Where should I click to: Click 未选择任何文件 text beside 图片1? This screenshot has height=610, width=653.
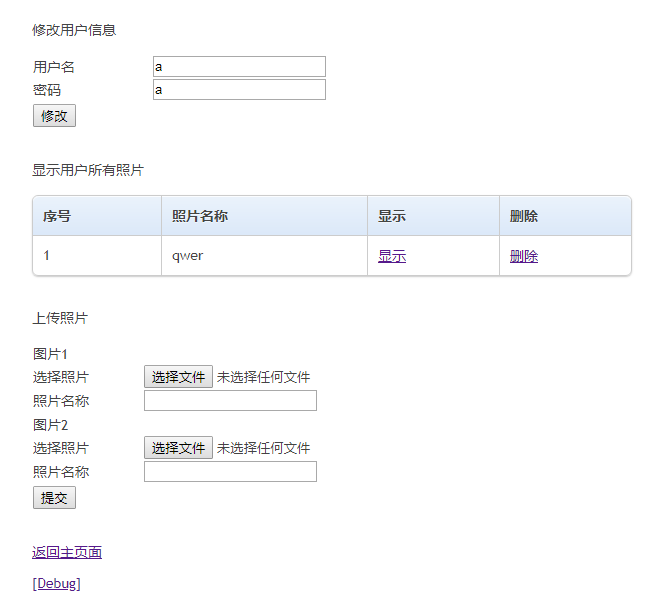[x=263, y=377]
